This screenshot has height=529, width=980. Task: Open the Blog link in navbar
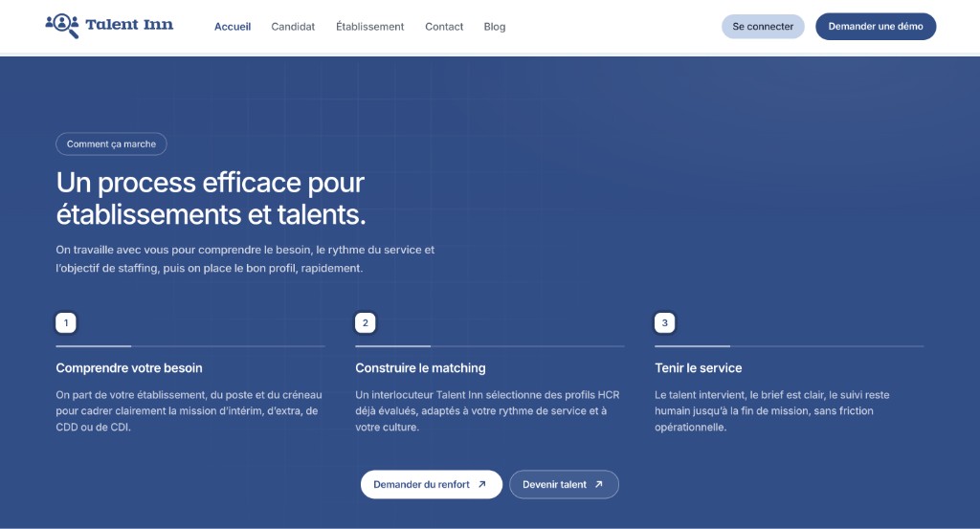(495, 27)
